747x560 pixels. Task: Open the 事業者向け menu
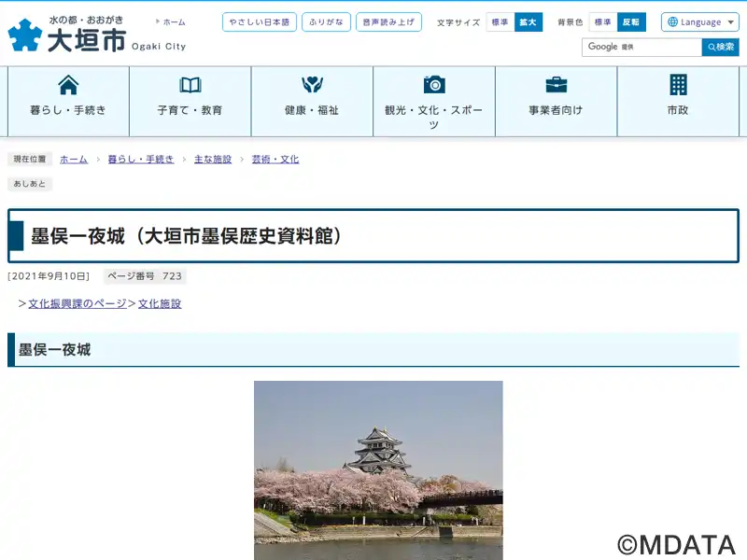(x=556, y=102)
